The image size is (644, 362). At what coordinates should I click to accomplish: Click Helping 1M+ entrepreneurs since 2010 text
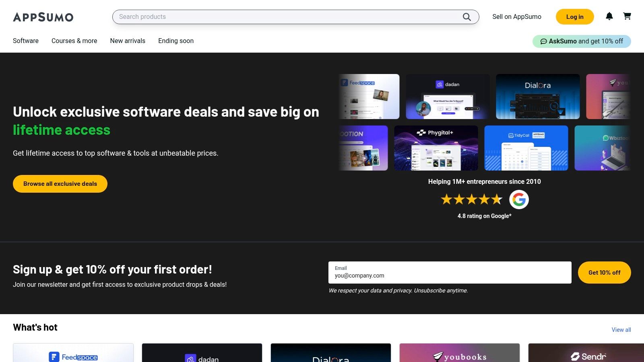485,181
